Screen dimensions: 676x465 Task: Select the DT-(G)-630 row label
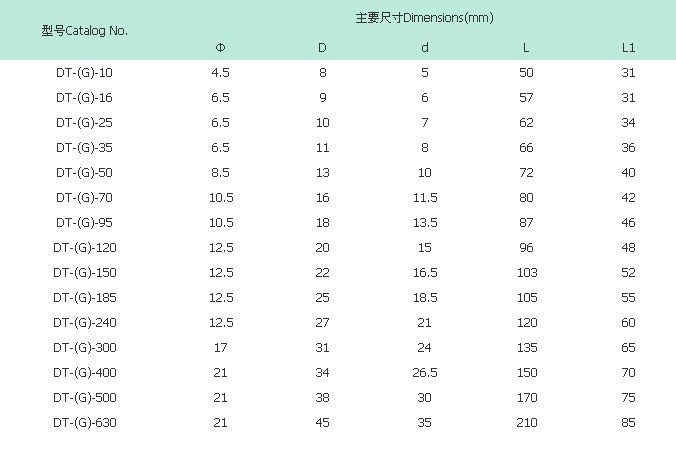tap(85, 423)
